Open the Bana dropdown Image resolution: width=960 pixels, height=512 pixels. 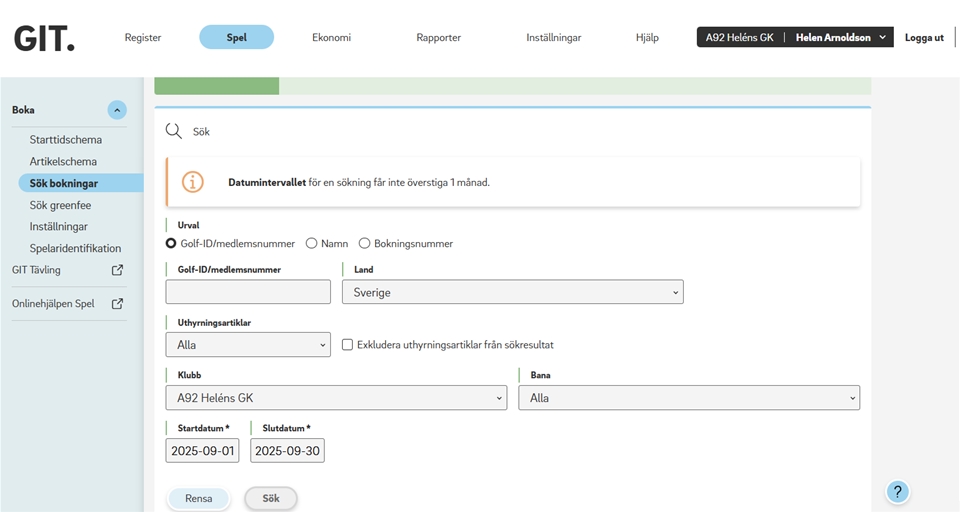pyautogui.click(x=688, y=398)
